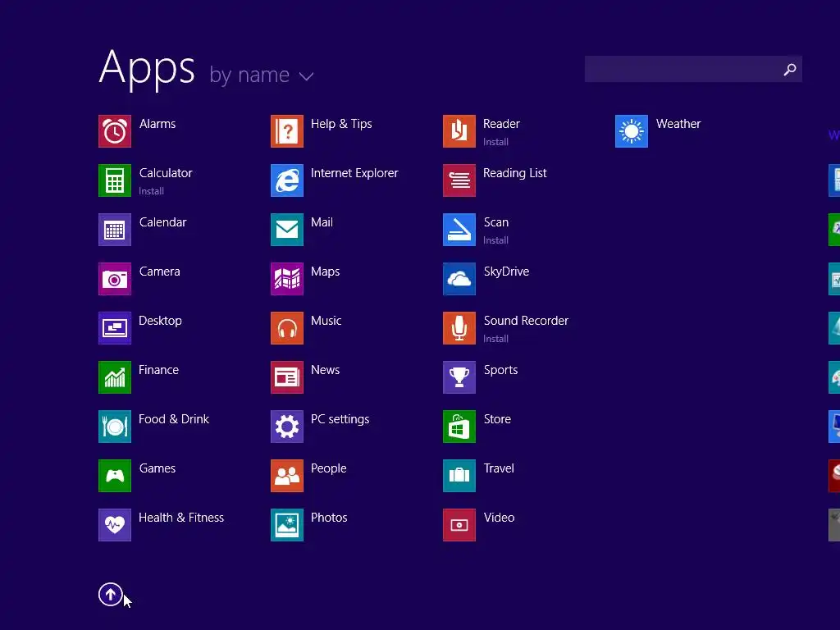Click the 'SkyDrive' label text
840x630 pixels.
tap(507, 272)
